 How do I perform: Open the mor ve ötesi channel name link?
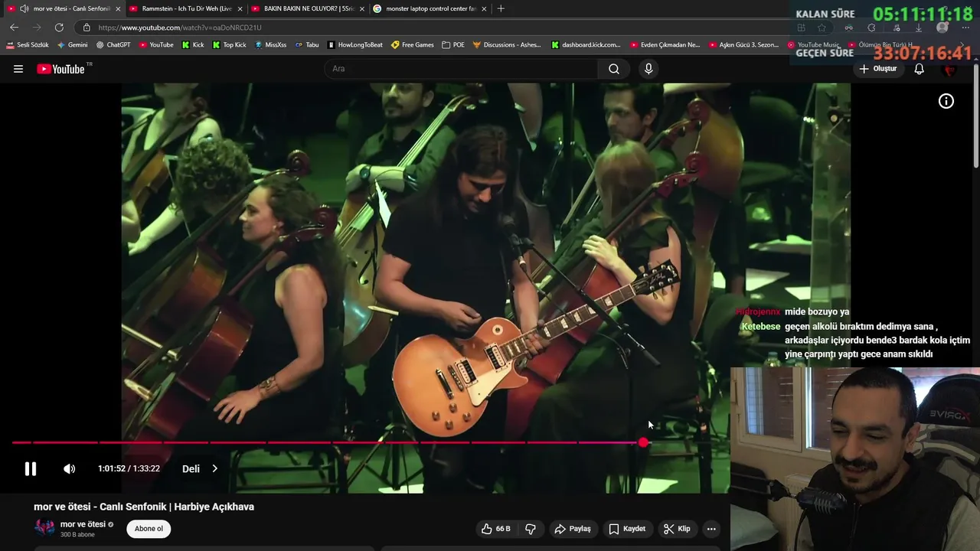click(x=83, y=524)
